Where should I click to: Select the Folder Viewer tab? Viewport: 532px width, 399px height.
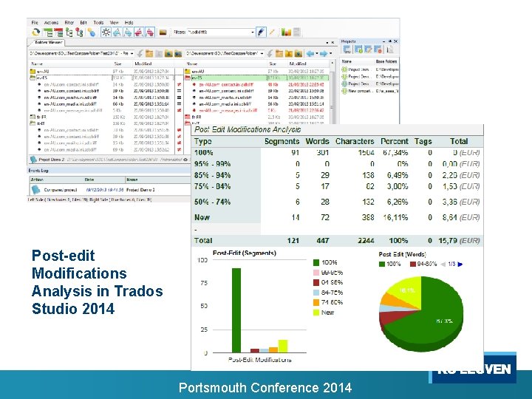point(47,42)
